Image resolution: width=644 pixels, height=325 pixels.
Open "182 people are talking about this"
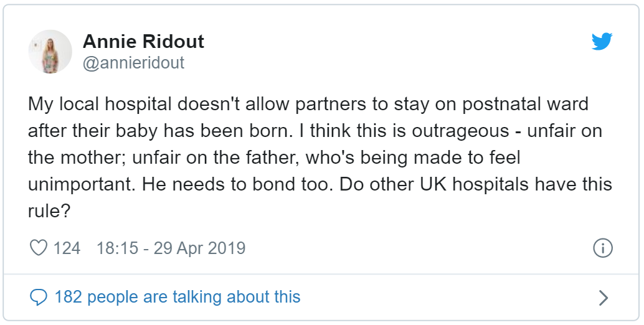177,297
